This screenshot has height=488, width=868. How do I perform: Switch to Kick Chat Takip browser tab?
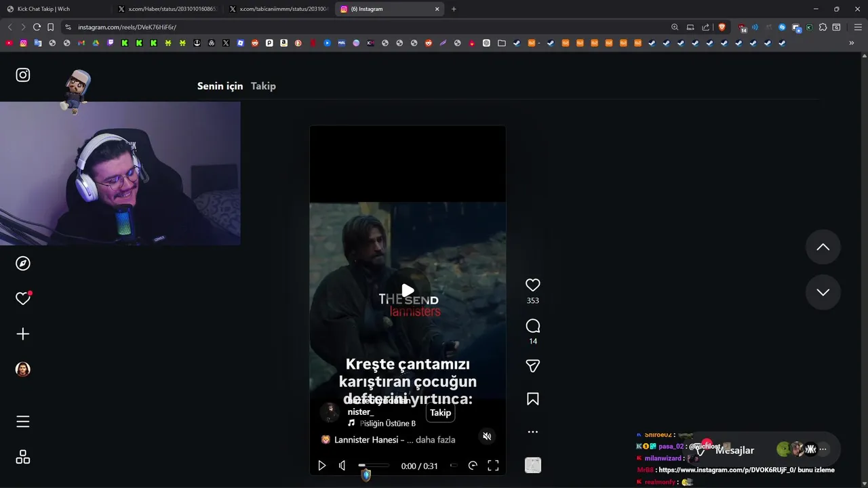[54, 9]
